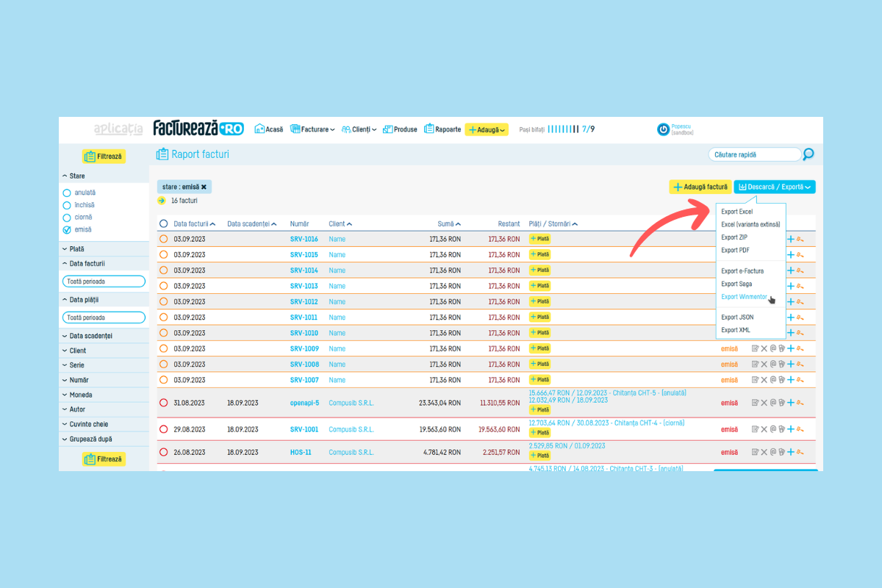Viewport: 882px width, 588px height.
Task: Click the quick search magnifier icon
Action: click(x=808, y=154)
